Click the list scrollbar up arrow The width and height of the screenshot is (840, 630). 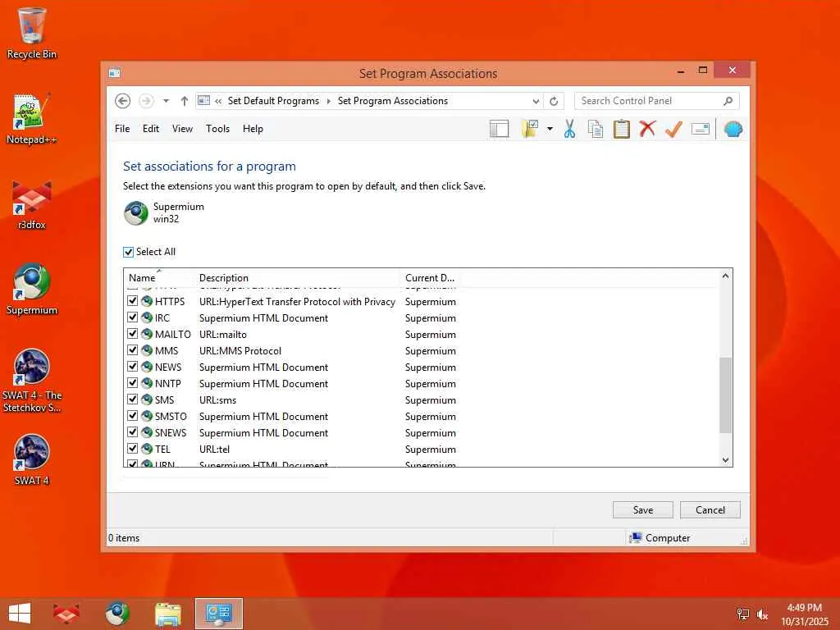point(725,276)
